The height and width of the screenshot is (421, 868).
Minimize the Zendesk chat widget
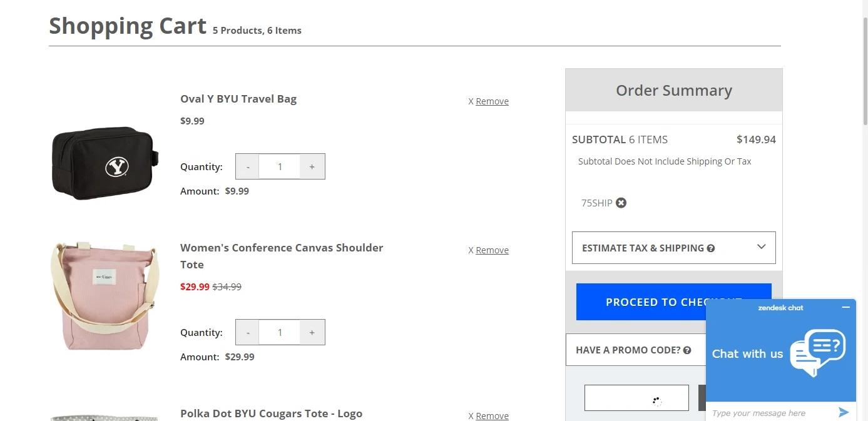[x=846, y=307]
